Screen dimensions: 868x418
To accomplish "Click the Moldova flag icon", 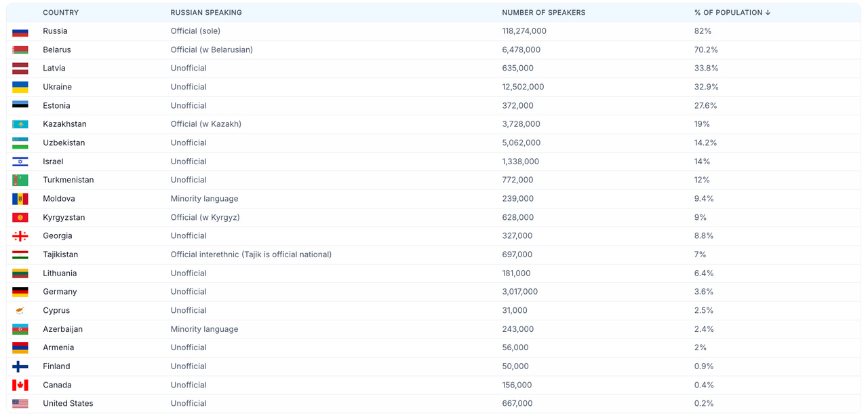I will click(x=20, y=199).
